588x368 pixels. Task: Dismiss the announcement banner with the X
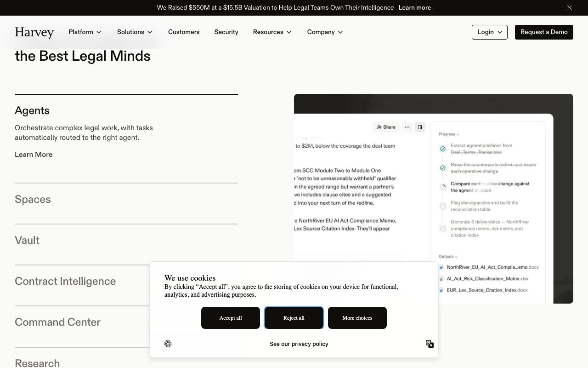570,8
